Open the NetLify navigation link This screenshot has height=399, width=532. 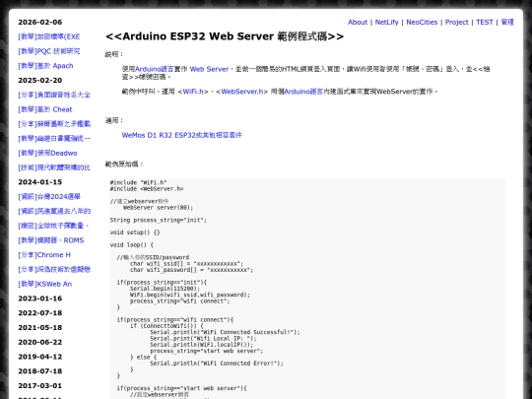(386, 22)
